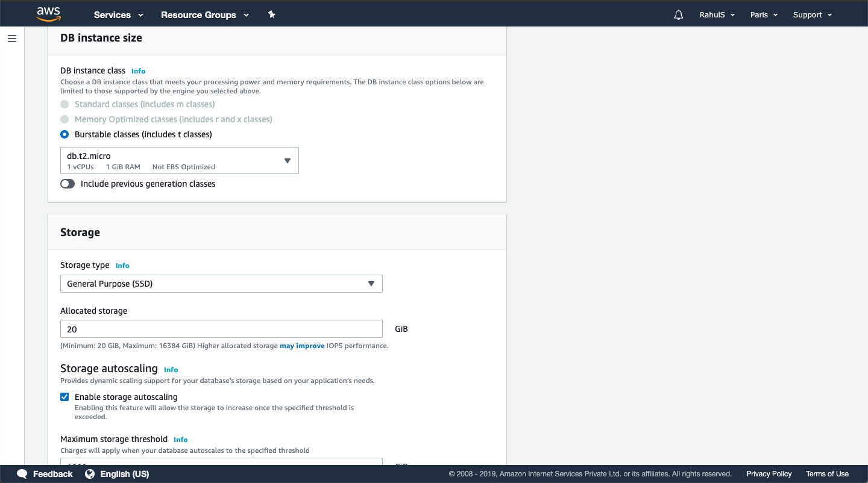Click the AWS logo to go home
Viewport: 868px width, 483px height.
tap(48, 13)
